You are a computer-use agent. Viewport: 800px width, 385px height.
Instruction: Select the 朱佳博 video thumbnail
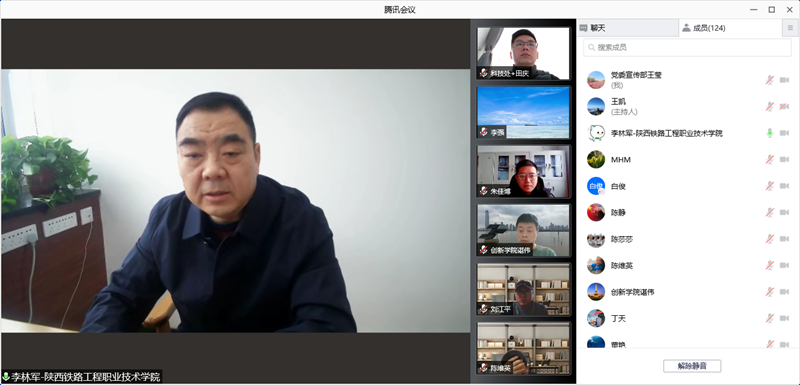pos(523,171)
